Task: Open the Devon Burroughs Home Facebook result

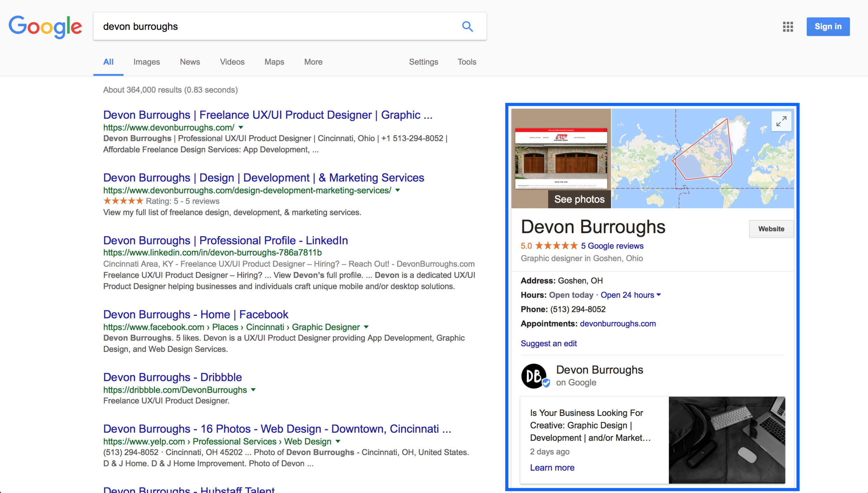Action: (x=195, y=314)
